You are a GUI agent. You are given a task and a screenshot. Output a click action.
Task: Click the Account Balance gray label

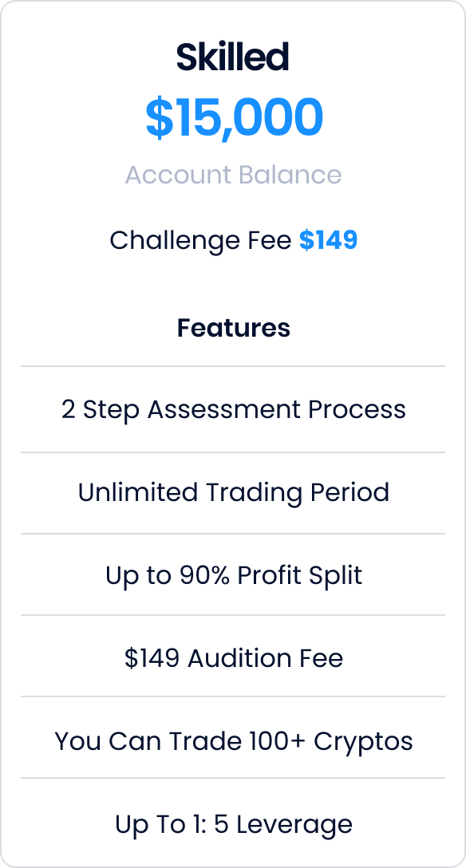tap(233, 175)
